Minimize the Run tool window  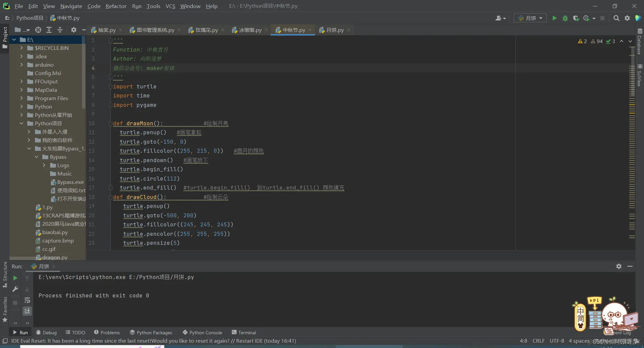(630, 266)
